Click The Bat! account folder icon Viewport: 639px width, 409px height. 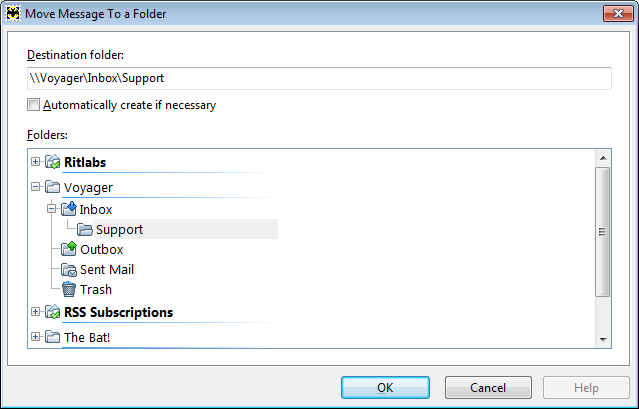[x=53, y=337]
